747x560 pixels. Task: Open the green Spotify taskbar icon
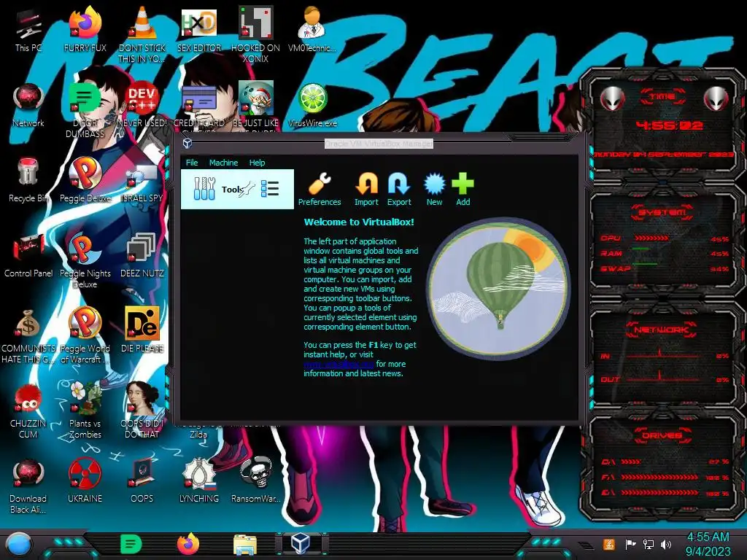click(x=131, y=544)
